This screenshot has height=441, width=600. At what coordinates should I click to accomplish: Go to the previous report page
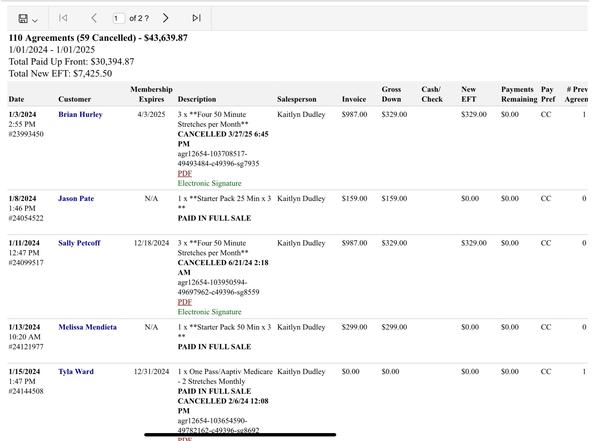[94, 18]
